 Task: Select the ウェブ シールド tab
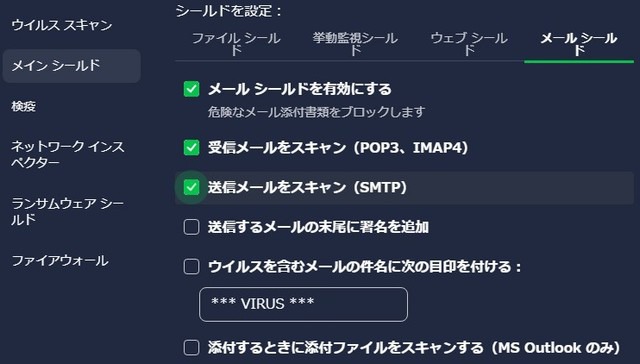point(469,44)
